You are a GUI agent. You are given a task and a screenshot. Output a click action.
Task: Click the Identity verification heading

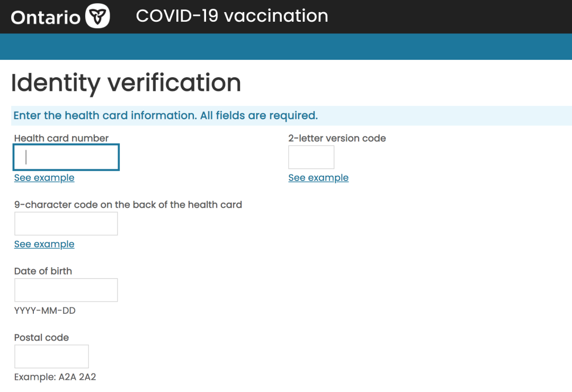point(126,83)
